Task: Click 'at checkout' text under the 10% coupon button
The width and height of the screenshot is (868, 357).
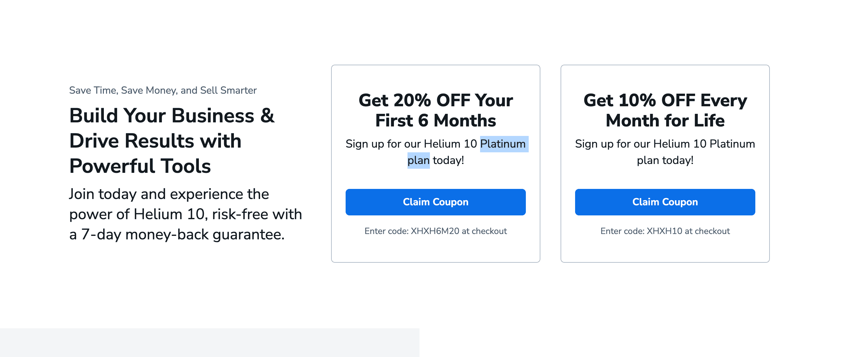Action: pos(707,231)
